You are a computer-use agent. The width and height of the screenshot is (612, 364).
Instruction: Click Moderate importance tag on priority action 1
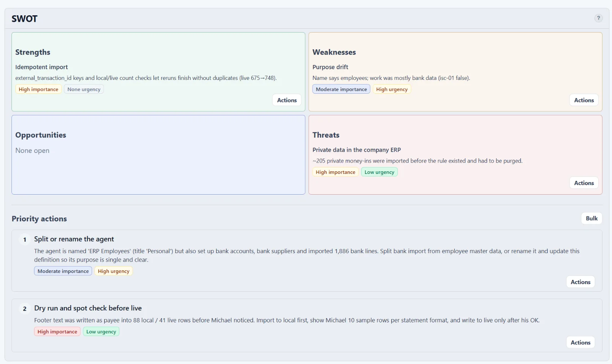pyautogui.click(x=63, y=271)
